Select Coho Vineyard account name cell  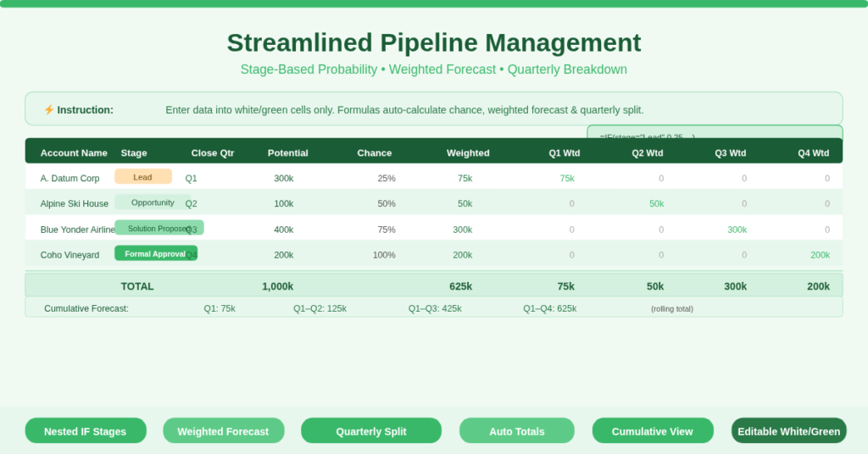70,255
